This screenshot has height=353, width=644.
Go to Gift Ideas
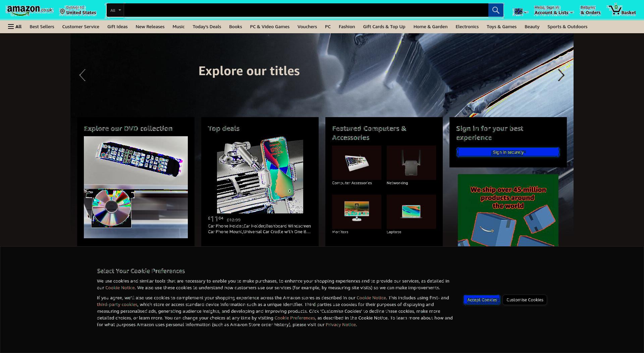(x=117, y=27)
